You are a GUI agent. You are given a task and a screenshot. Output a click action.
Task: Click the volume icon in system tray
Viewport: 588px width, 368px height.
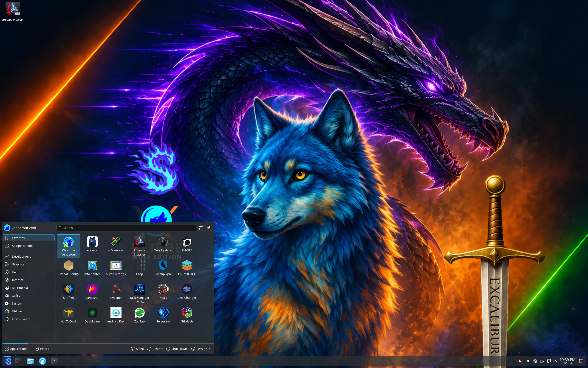tap(521, 361)
